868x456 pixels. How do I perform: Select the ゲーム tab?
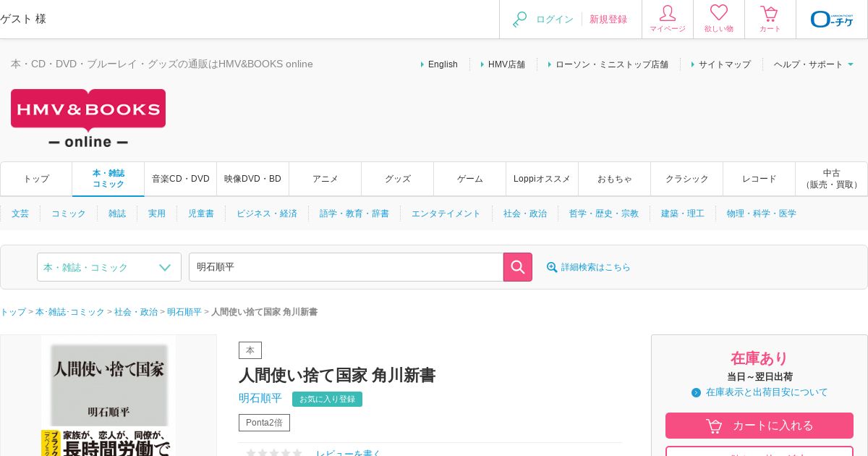pos(470,179)
